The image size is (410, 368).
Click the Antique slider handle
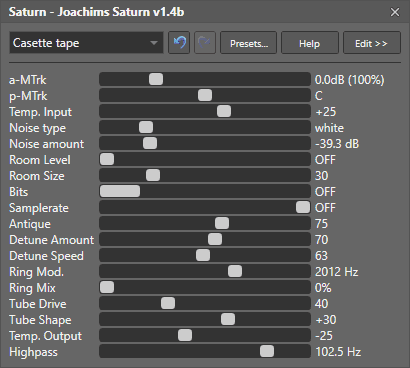coord(222,223)
